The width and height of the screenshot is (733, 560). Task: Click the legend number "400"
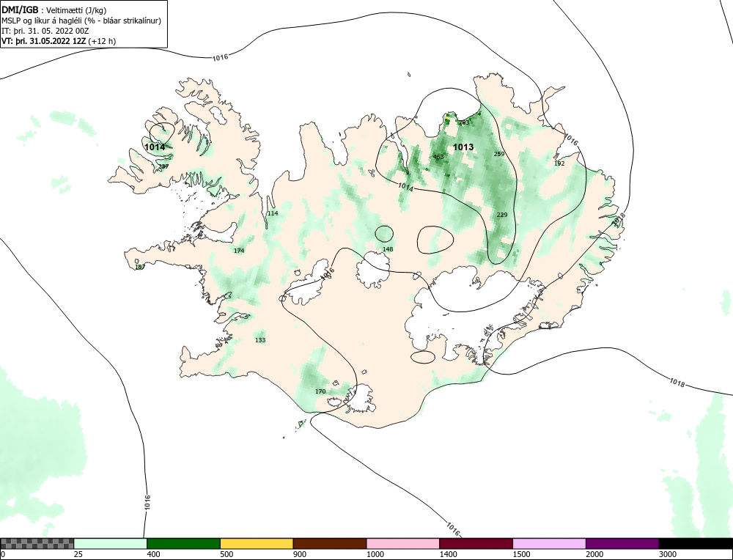point(154,555)
